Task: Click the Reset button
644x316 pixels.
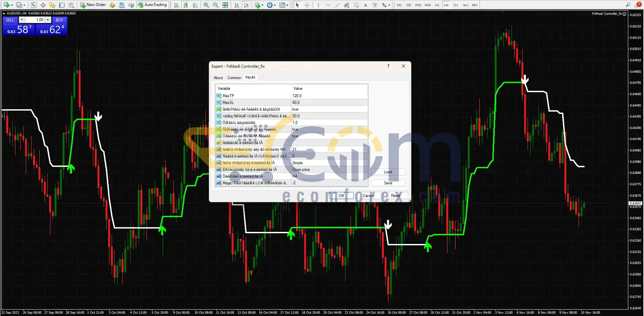Action: (x=395, y=196)
